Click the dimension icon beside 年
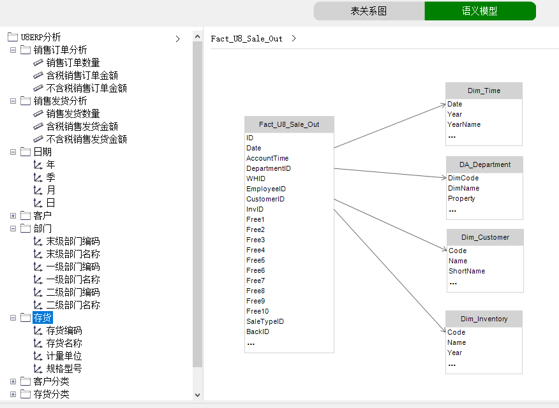Viewport: 559px width, 408px height. tap(38, 165)
